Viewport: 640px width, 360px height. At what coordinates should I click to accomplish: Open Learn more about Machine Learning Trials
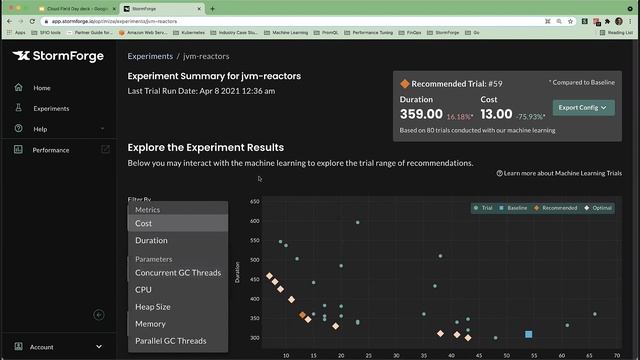tap(562, 173)
